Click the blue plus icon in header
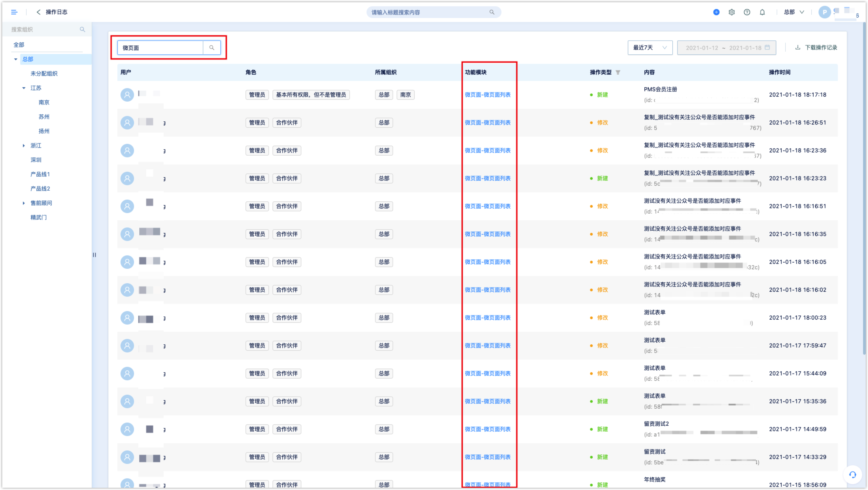Viewport: 868px width, 490px height. 716,12
